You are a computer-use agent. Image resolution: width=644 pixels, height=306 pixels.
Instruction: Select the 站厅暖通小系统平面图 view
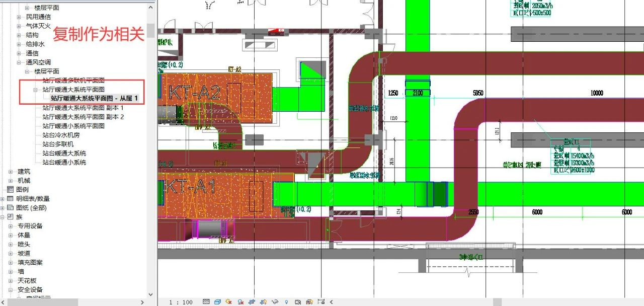pos(73,126)
